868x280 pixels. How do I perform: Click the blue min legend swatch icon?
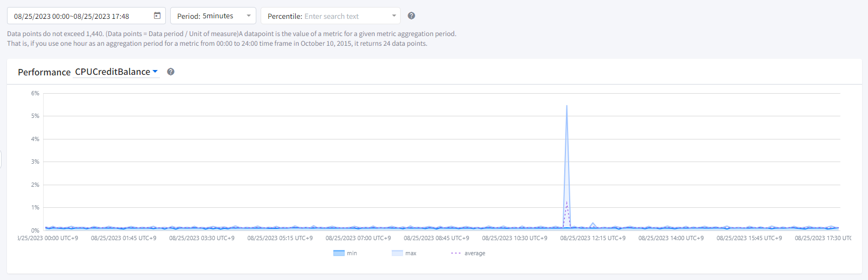tap(339, 253)
